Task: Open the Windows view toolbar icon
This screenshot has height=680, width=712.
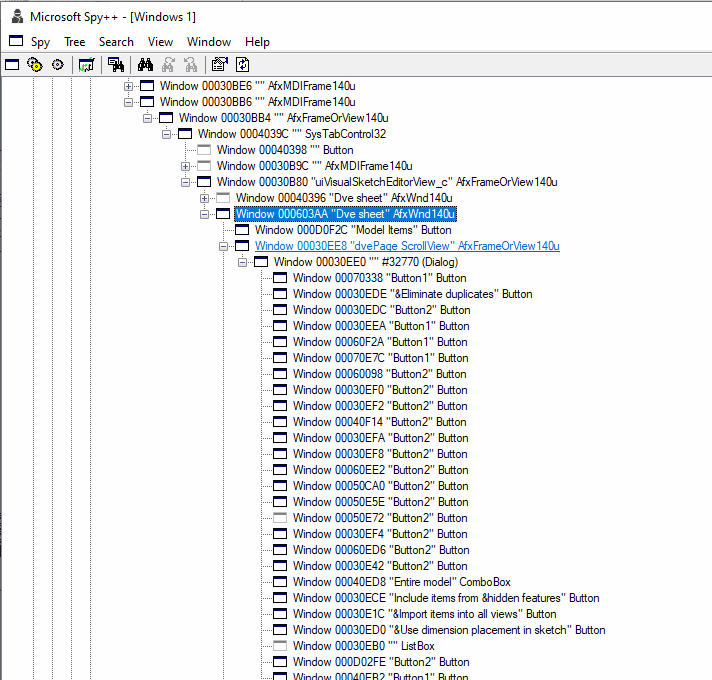Action: pyautogui.click(x=12, y=65)
